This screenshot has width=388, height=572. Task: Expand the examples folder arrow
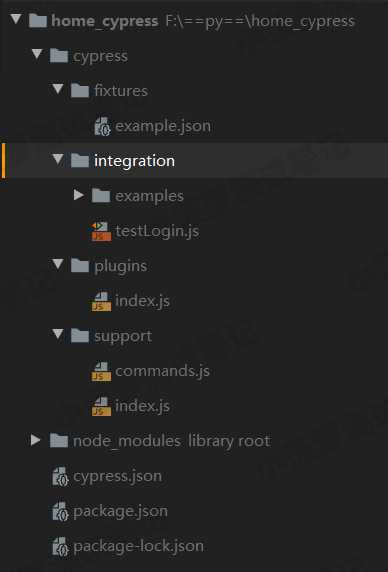click(79, 195)
